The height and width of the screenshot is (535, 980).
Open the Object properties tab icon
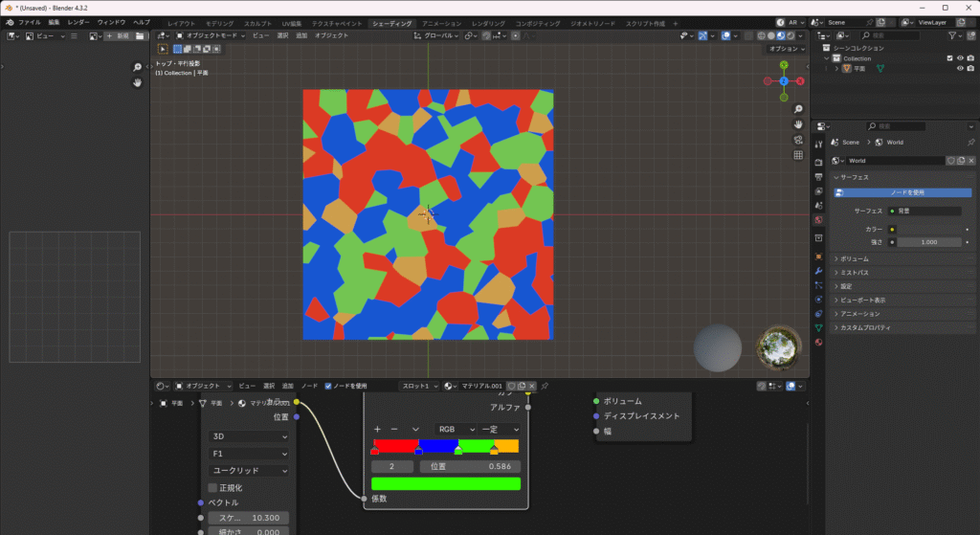click(819, 256)
